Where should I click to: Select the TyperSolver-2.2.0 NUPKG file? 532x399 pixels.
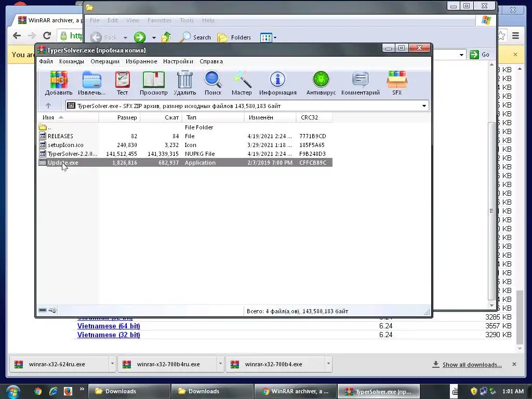coord(185,154)
